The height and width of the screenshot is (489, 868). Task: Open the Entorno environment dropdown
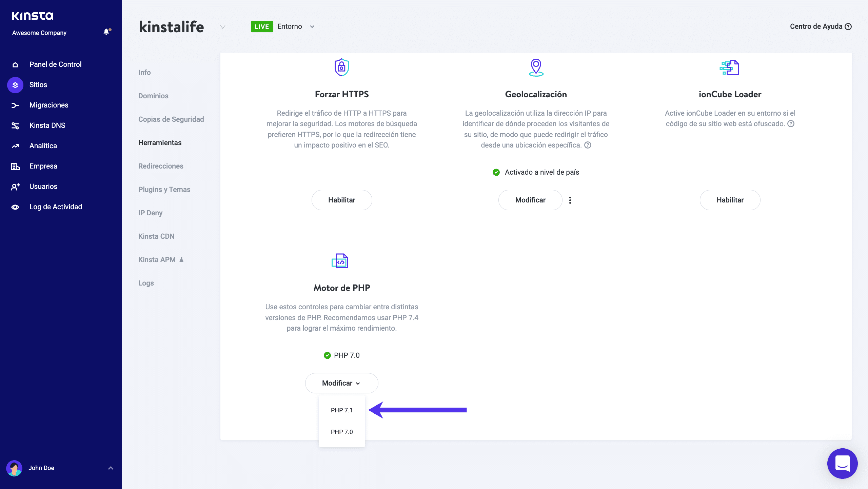click(x=312, y=26)
